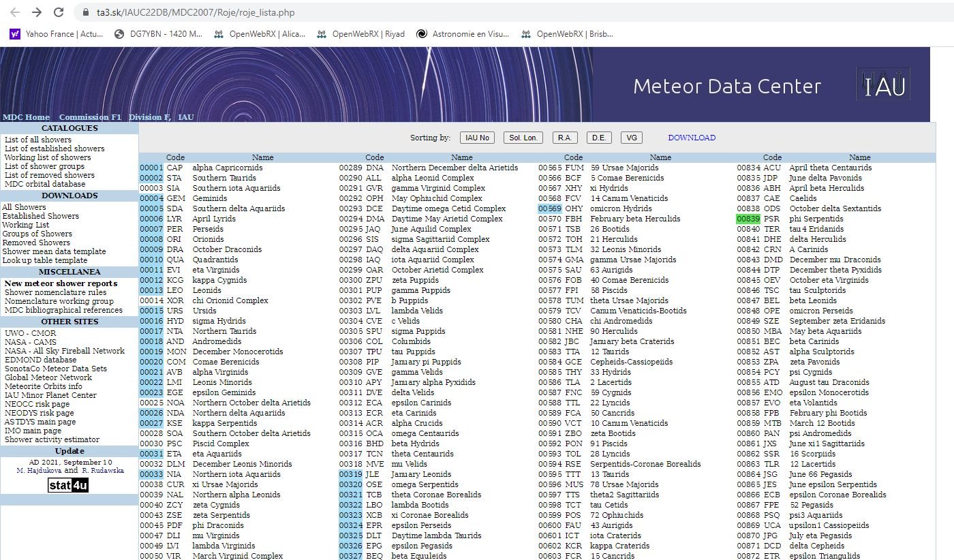
Task: Click 'Cepheids-Cassiopeiids' shower name
Action: pos(632,362)
